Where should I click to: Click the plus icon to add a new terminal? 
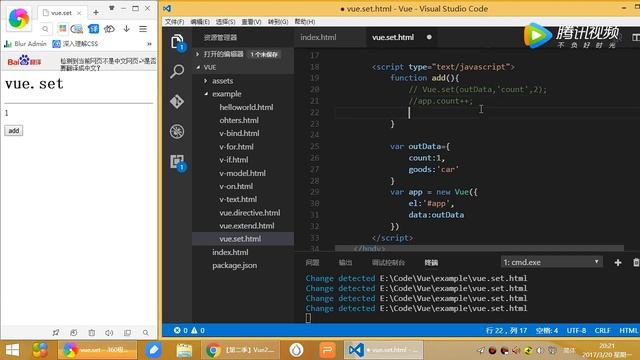(x=618, y=262)
